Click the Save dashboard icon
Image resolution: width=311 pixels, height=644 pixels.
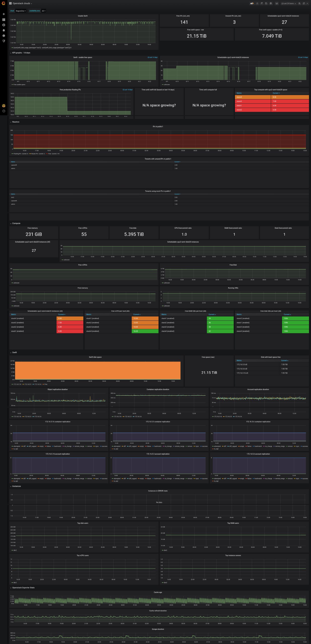(x=266, y=4)
